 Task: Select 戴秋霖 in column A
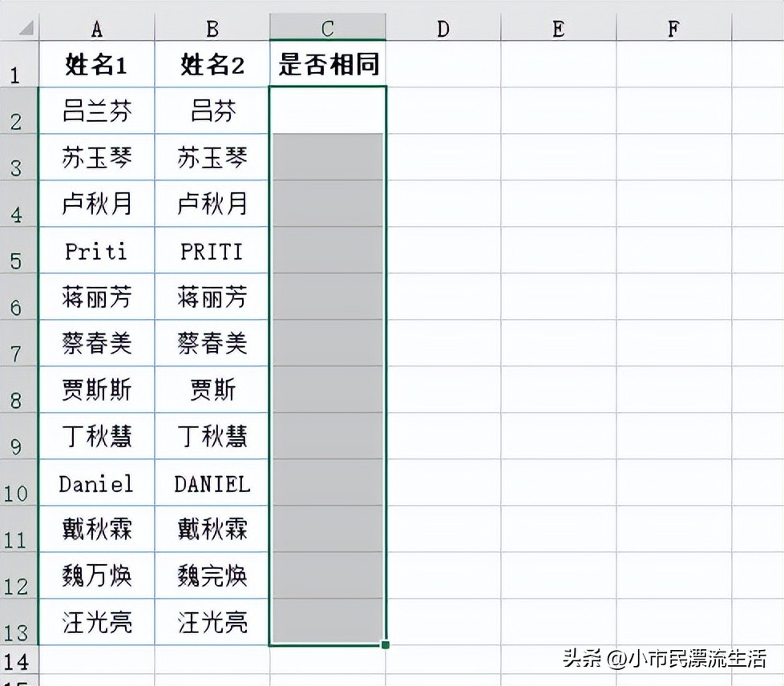[x=96, y=529]
